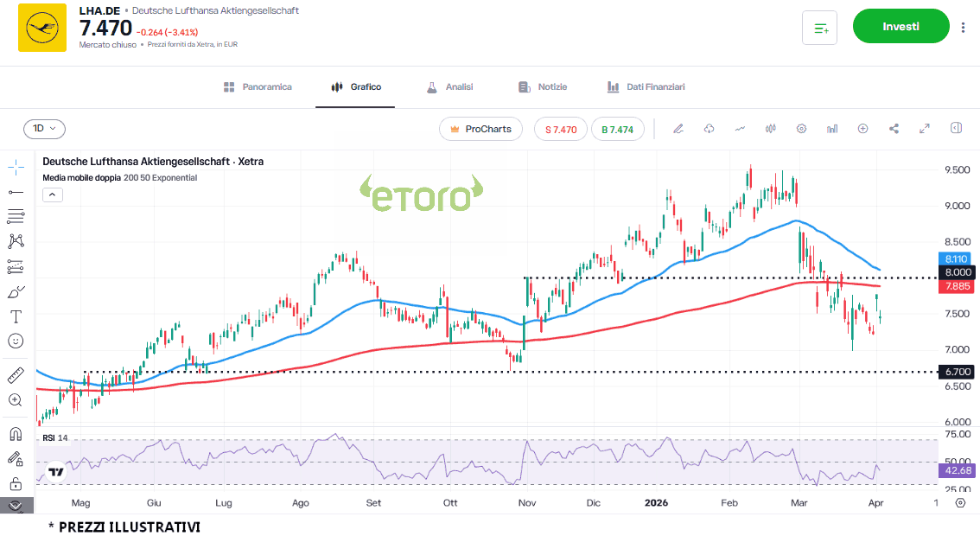The width and height of the screenshot is (980, 536).
Task: Toggle fullscreen chart view
Action: [925, 129]
